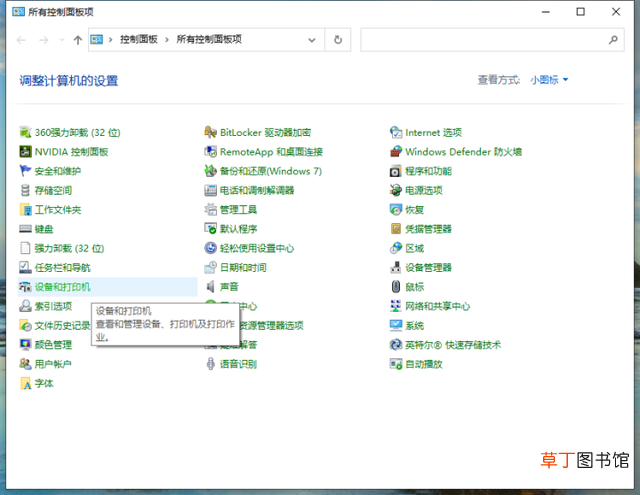Open the recent locations dropdown arrow
Viewport: 640px width, 495px height.
[x=62, y=40]
